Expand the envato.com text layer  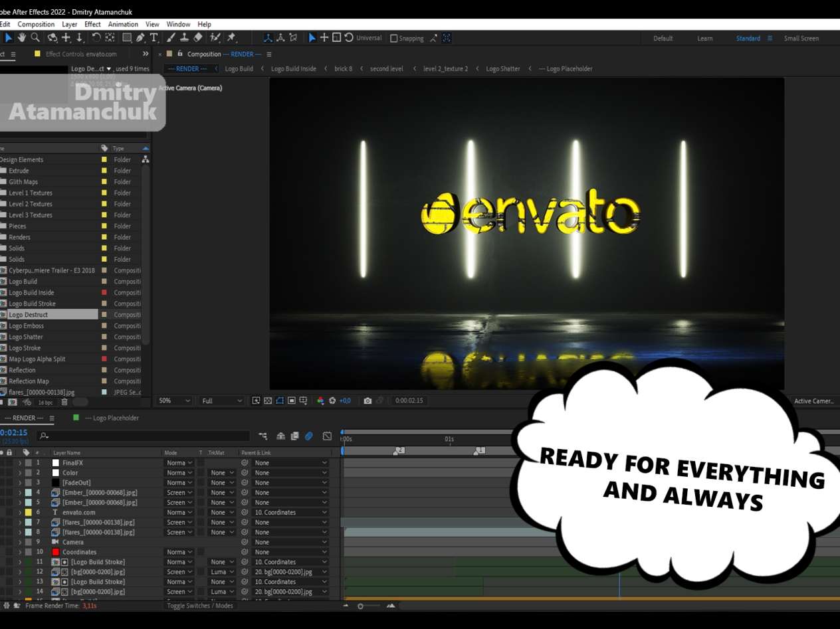20,512
